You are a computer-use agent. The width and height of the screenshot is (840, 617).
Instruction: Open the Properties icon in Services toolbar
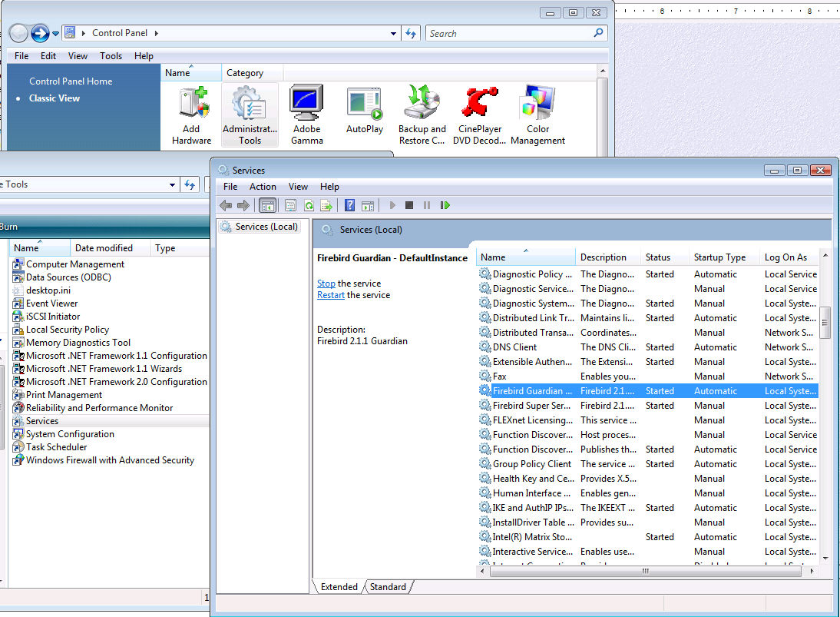(290, 205)
